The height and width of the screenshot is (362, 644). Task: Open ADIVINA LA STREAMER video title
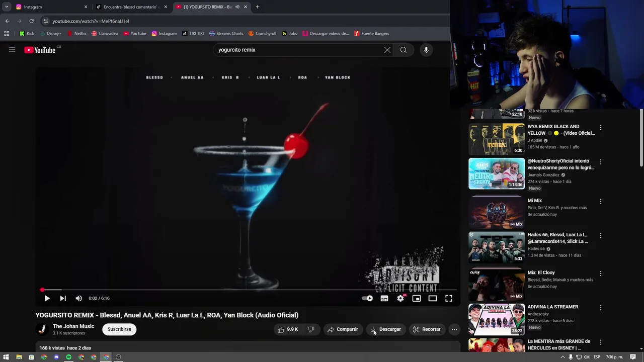click(x=552, y=307)
